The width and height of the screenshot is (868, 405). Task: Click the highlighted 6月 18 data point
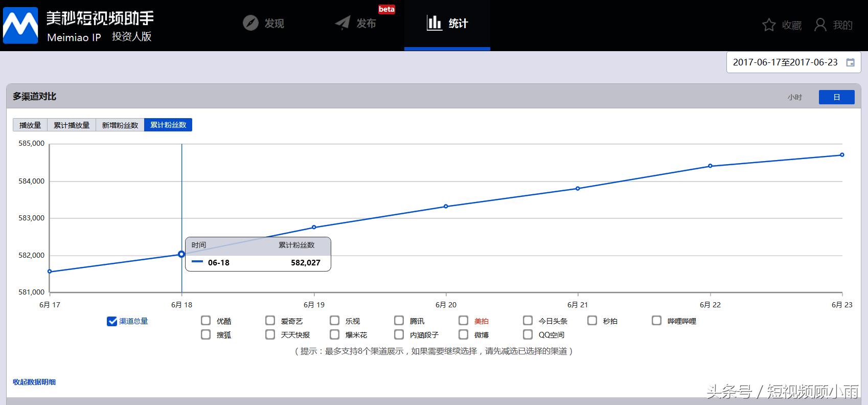[181, 254]
